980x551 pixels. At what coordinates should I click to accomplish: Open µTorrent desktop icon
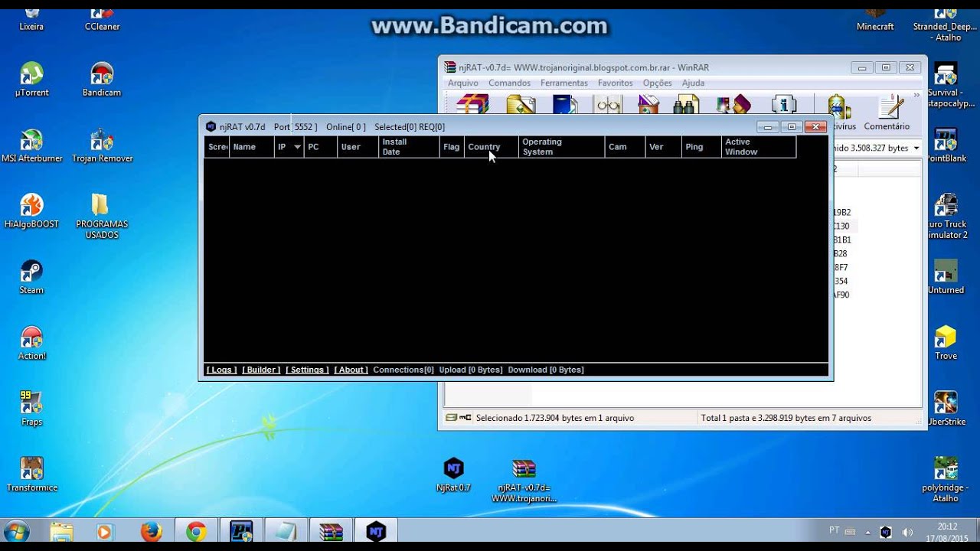[31, 80]
